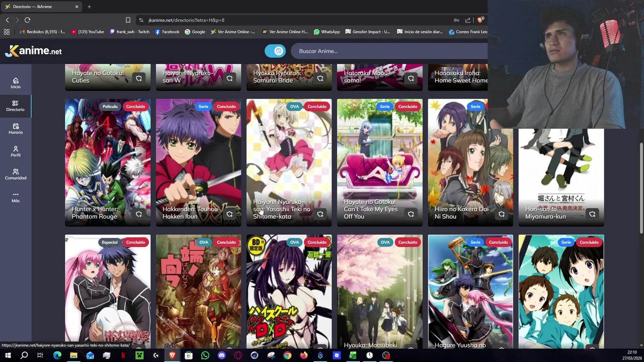Open the bookmarks apps grid icon

7,32
